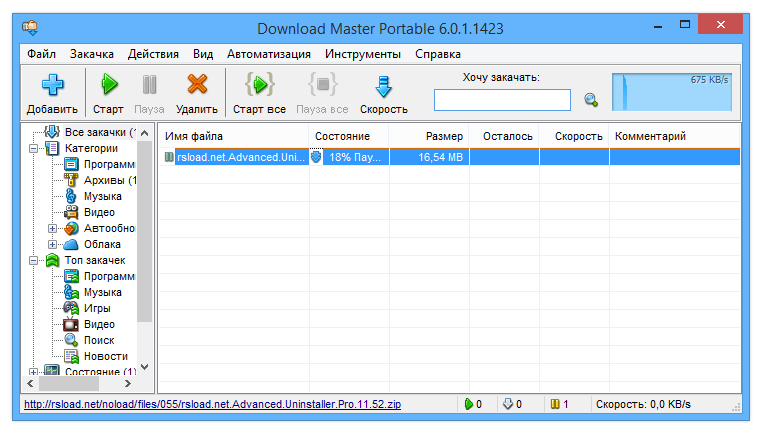Open the Закачка menu

click(92, 54)
